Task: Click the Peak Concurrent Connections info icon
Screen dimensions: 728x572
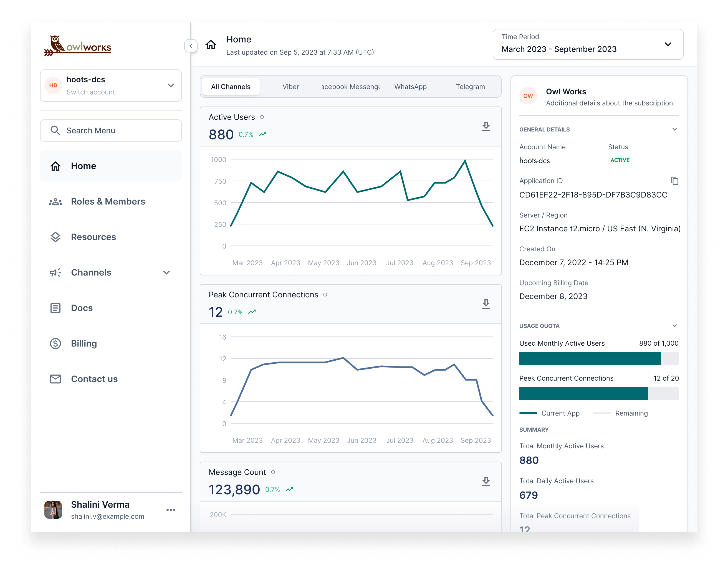Action: (325, 295)
